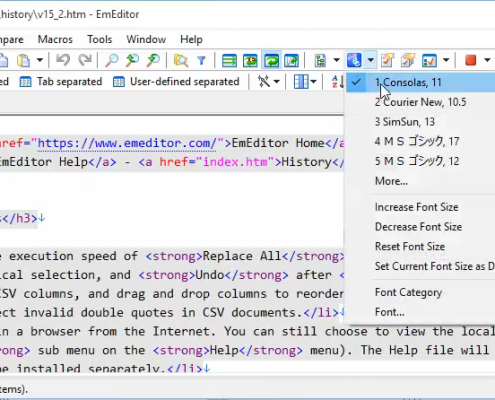Click the word History in the editor
The image size is (495, 400).
click(306, 162)
